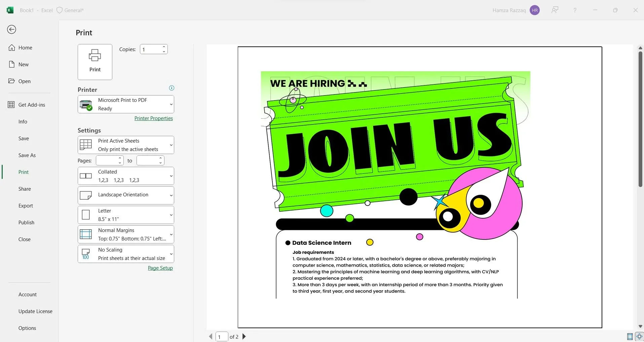Expand the Landscape Orientation dropdown
644x342 pixels.
point(126,195)
